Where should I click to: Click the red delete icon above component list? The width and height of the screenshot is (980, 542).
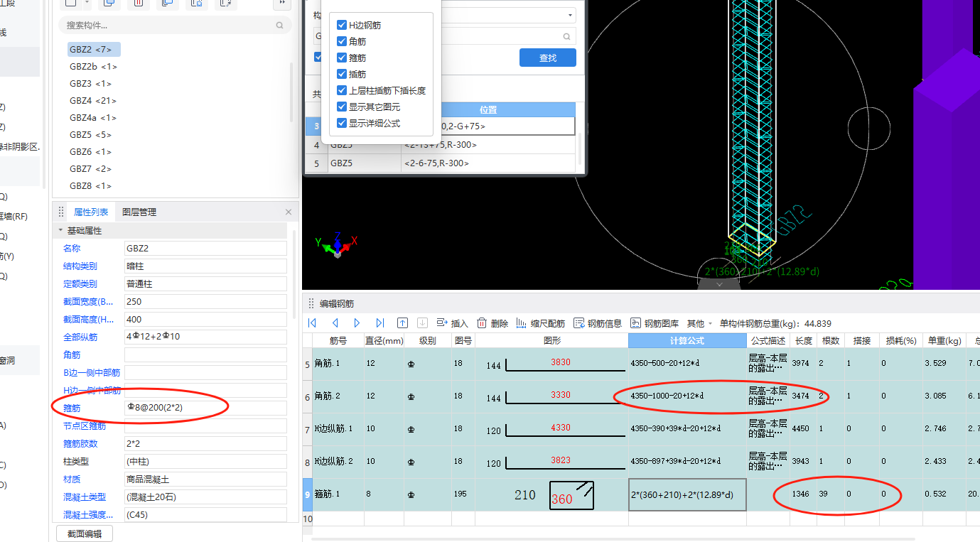click(x=139, y=3)
